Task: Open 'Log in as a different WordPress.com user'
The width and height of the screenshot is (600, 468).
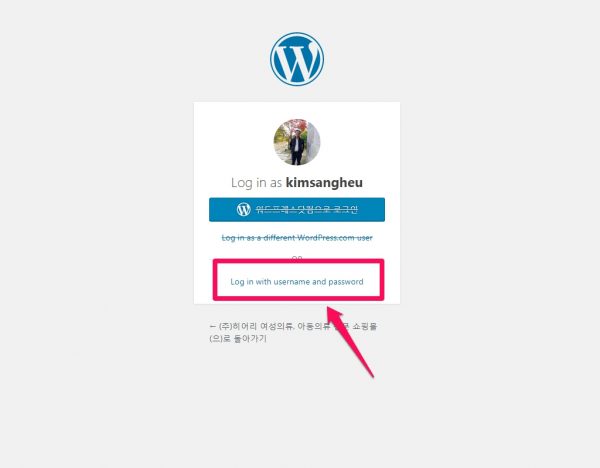Action: coord(297,238)
